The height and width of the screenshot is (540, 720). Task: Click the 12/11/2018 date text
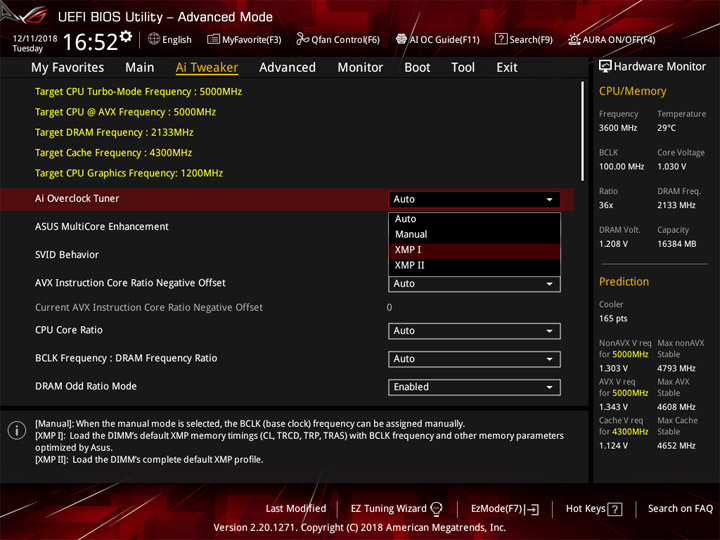35,39
